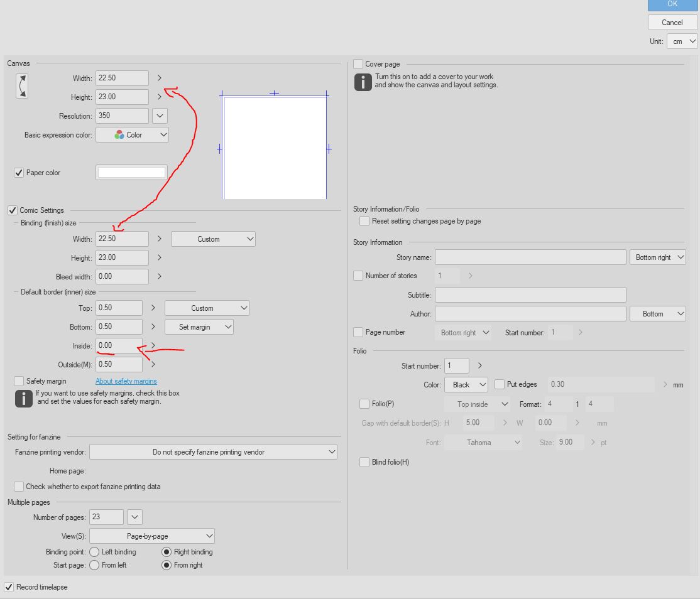Click the Canvas Height field
The width and height of the screenshot is (700, 599).
pos(122,97)
